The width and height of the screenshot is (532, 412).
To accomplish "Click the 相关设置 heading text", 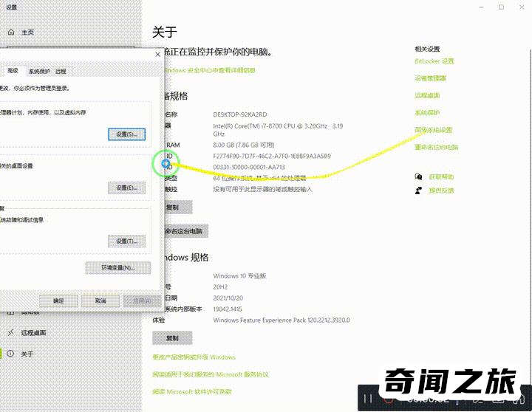I will [x=427, y=49].
